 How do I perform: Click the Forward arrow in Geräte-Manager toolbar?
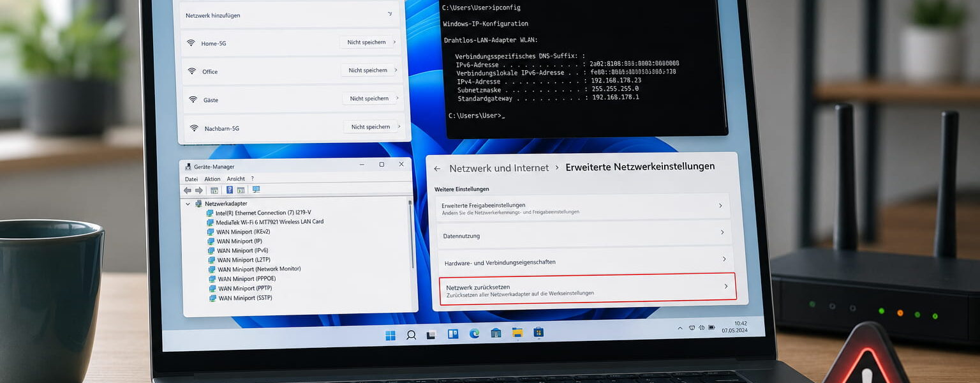(x=198, y=190)
